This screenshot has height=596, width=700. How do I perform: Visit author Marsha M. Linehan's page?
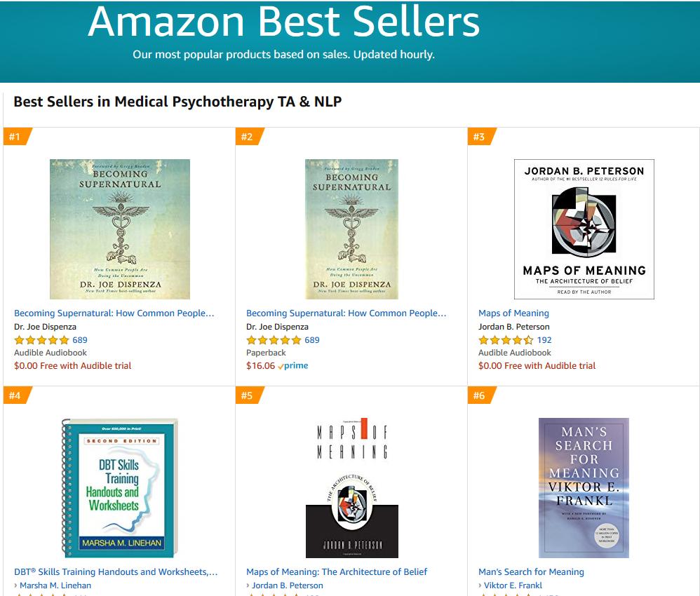click(x=55, y=585)
